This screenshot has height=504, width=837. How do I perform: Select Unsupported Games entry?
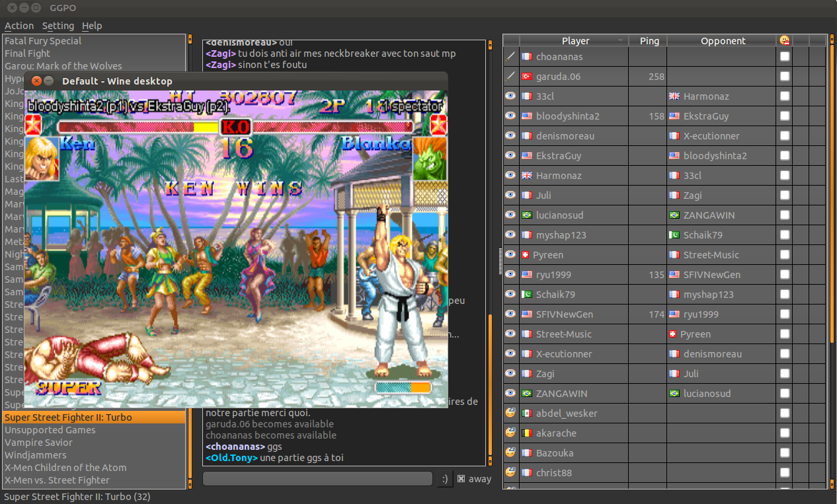pyautogui.click(x=94, y=430)
